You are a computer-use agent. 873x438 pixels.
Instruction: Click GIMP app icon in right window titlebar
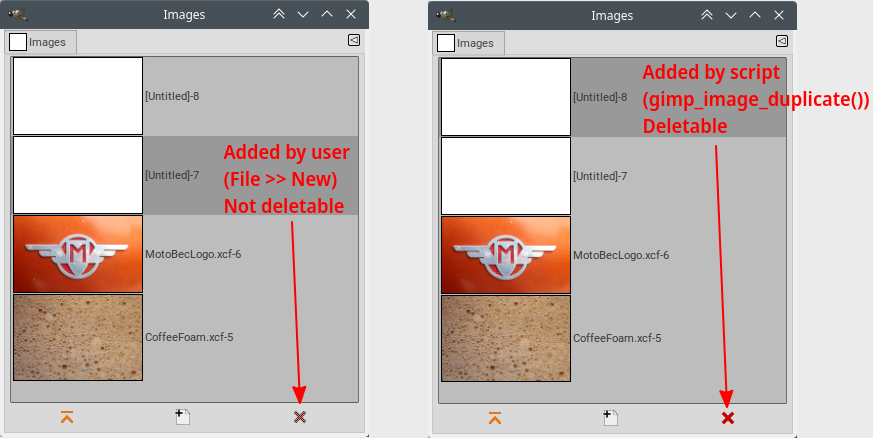(x=446, y=15)
